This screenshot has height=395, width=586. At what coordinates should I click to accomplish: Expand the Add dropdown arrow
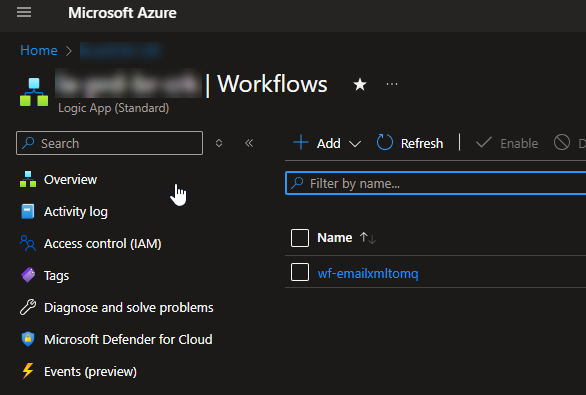pos(355,144)
